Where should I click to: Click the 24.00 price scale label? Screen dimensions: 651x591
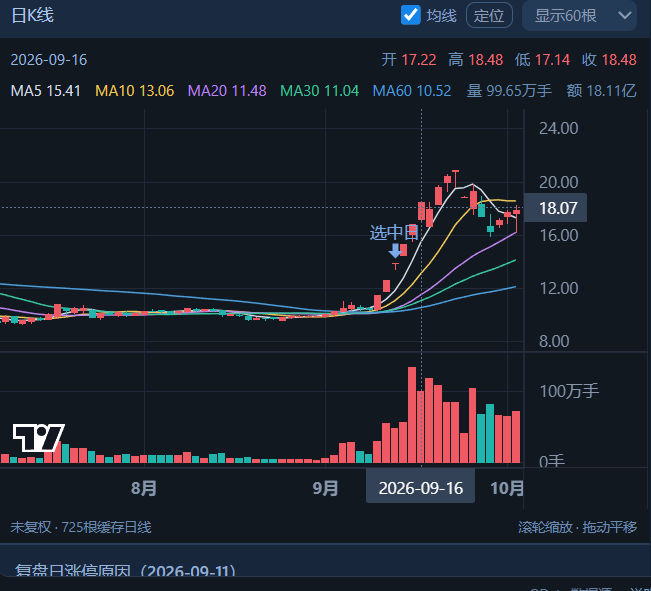point(558,128)
